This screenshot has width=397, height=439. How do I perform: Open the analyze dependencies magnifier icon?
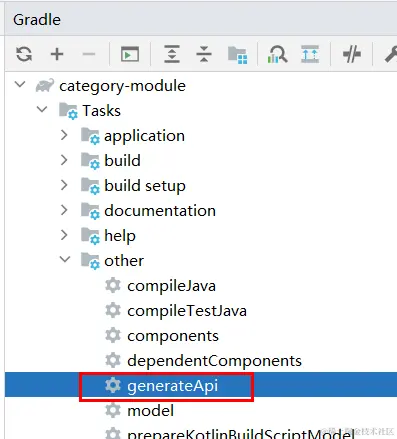[277, 54]
